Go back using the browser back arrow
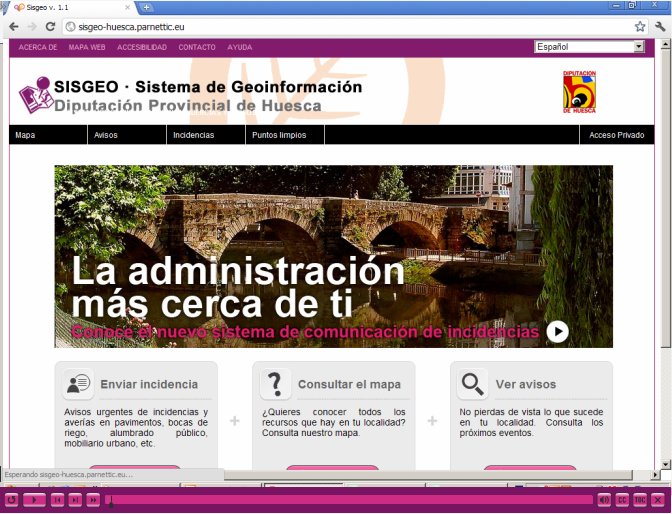 click(x=14, y=26)
